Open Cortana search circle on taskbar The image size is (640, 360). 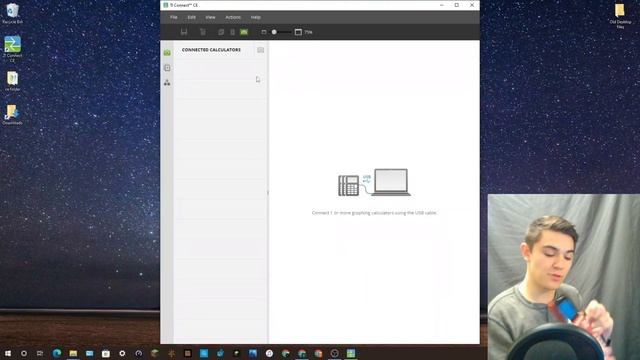point(24,353)
